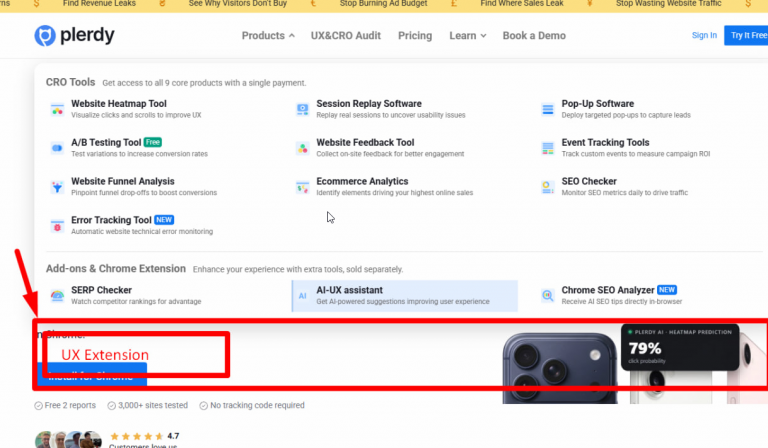The image size is (768, 448).
Task: Open the Website Heatmap Tool link
Action: [119, 104]
